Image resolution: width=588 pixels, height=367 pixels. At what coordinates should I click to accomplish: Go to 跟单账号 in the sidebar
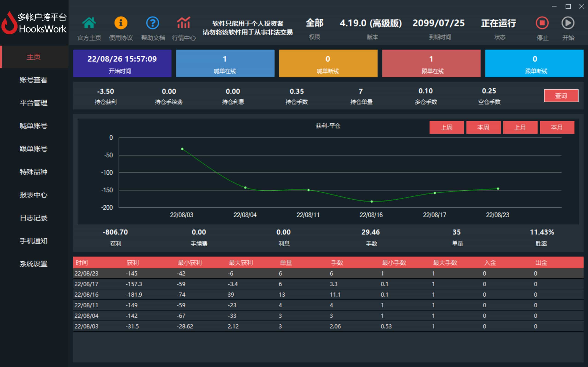[33, 149]
